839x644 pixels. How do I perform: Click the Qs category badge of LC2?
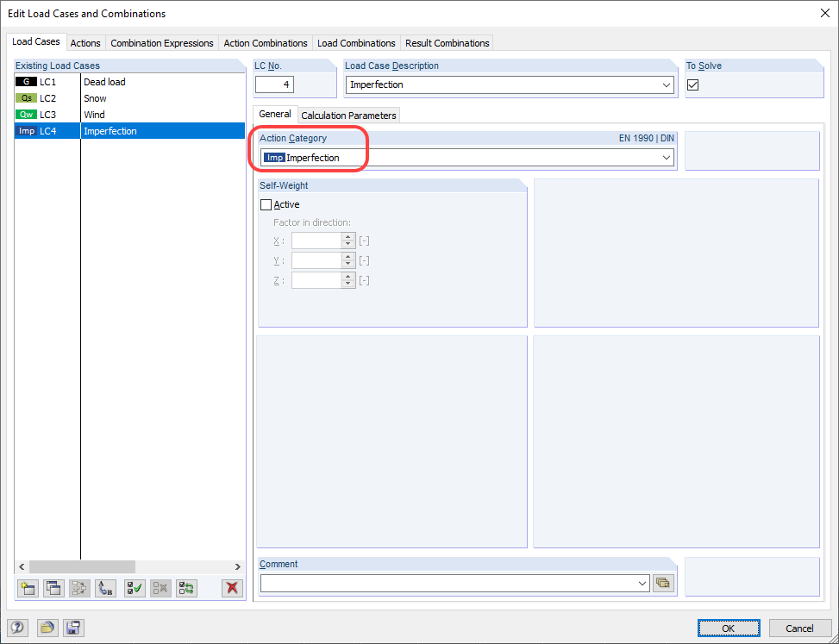coord(26,98)
